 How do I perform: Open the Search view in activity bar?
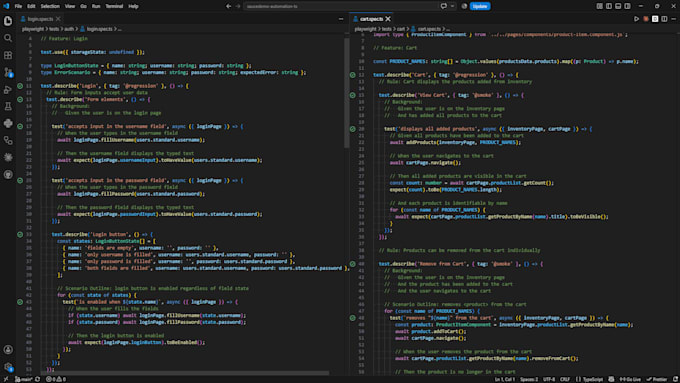click(8, 38)
